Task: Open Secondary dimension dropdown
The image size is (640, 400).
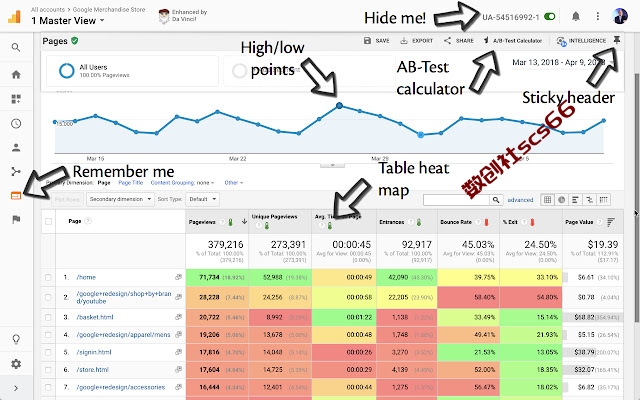Action: pyautogui.click(x=120, y=199)
